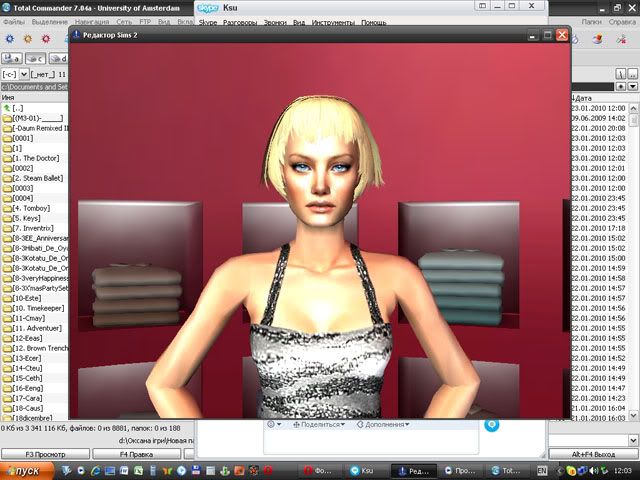Select the [5. Keys] folder

(x=22, y=218)
